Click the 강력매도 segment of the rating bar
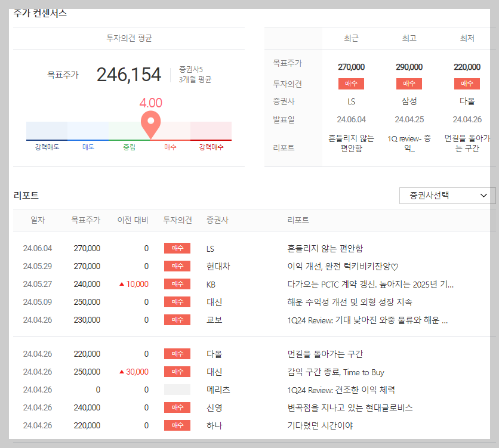 [47, 131]
